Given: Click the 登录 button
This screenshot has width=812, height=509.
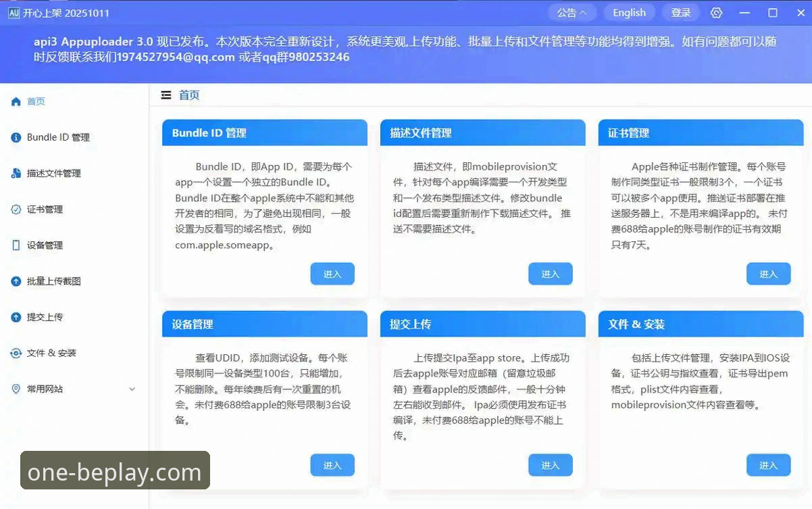Looking at the screenshot, I should (680, 12).
